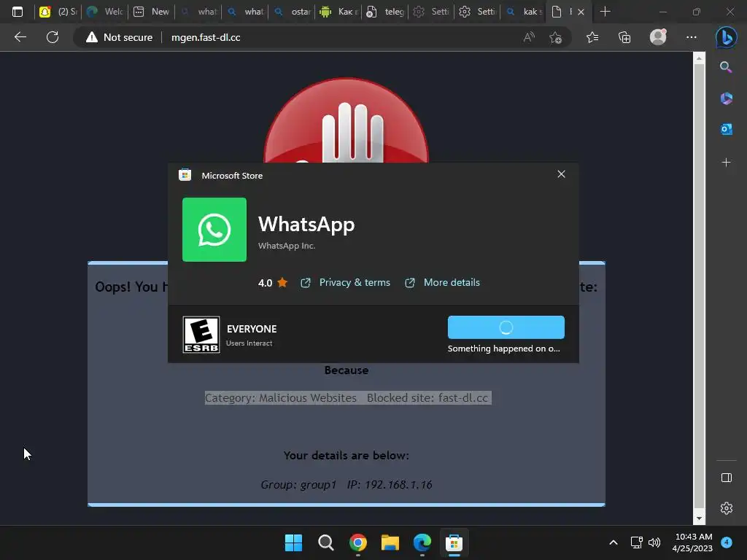747x560 pixels.
Task: Open Chrome from taskbar
Action: tap(357, 542)
